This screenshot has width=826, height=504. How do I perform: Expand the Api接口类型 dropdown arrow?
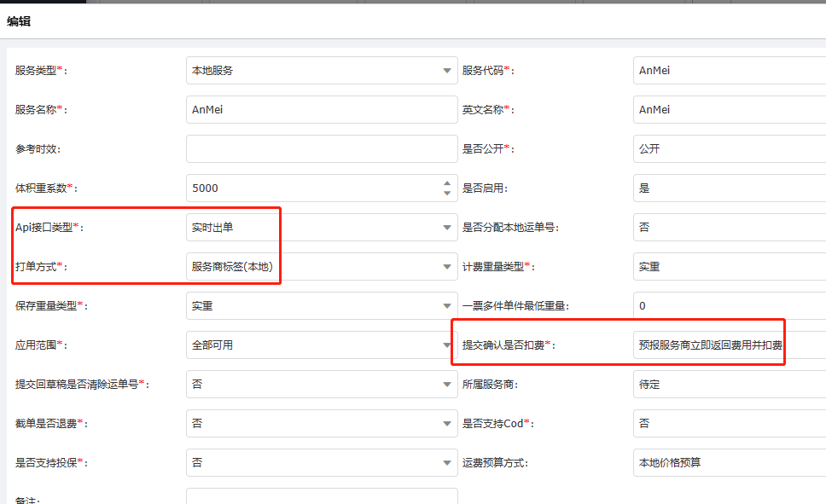(447, 228)
